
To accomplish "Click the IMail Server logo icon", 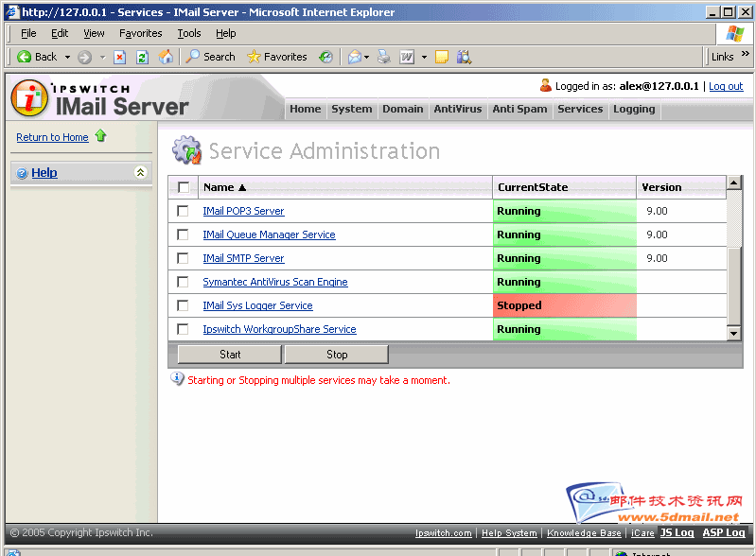I will [x=29, y=98].
